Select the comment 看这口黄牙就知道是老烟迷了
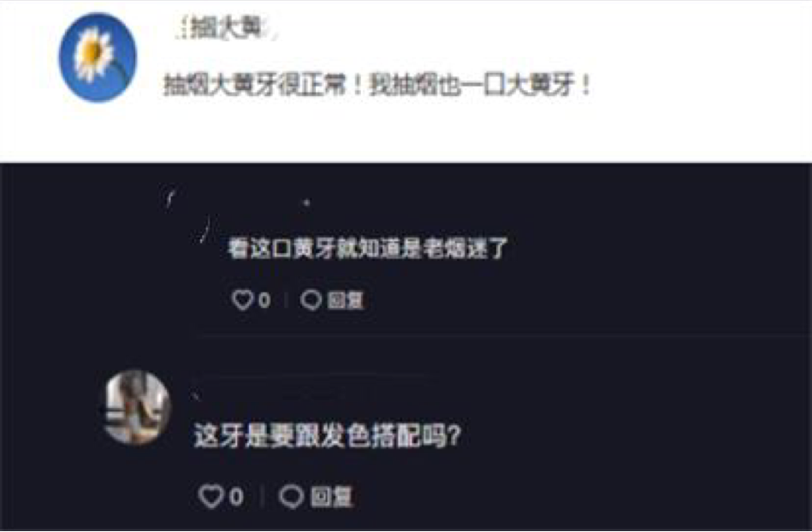812x532 pixels. coord(368,248)
